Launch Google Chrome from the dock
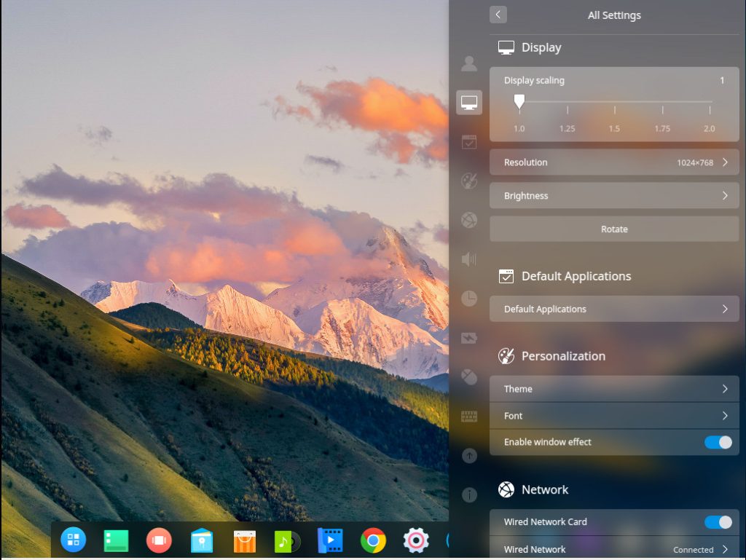The height and width of the screenshot is (560, 746). [x=373, y=540]
